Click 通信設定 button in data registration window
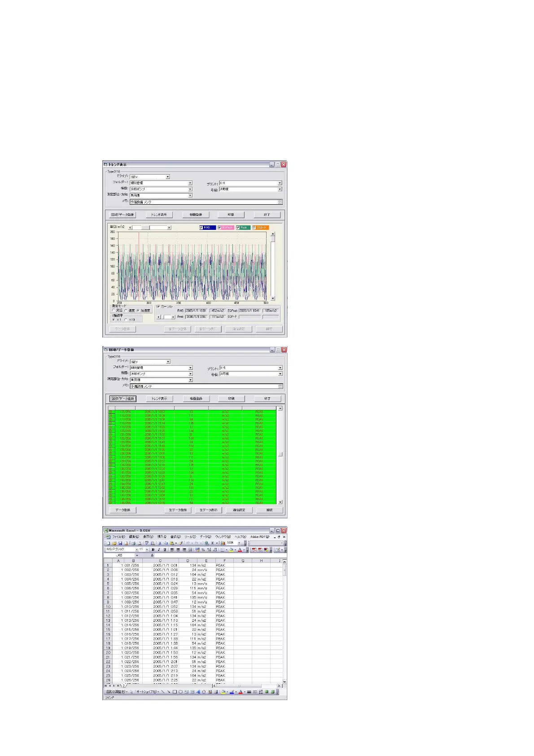The width and height of the screenshot is (534, 756). pyautogui.click(x=239, y=510)
